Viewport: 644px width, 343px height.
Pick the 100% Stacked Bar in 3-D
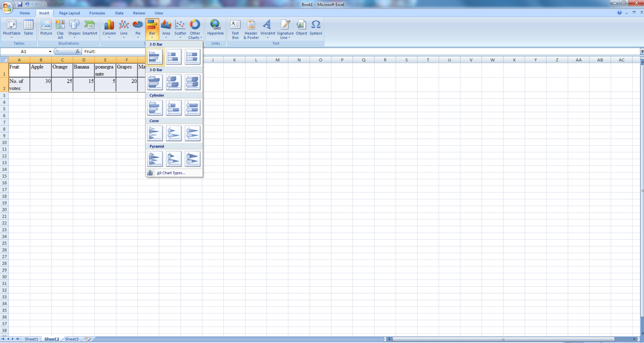click(x=192, y=82)
